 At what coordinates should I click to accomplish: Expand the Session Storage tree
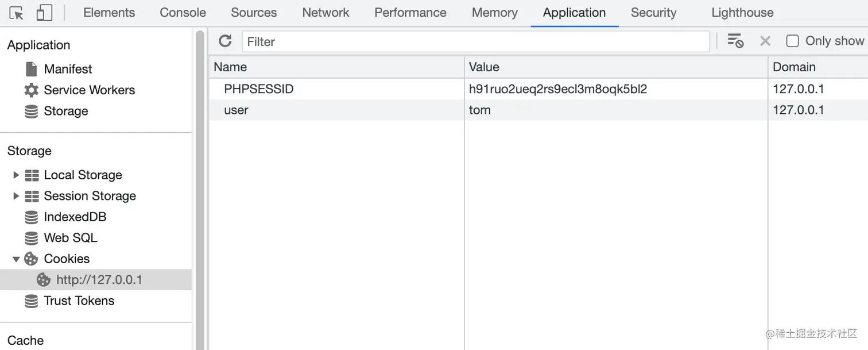point(16,196)
